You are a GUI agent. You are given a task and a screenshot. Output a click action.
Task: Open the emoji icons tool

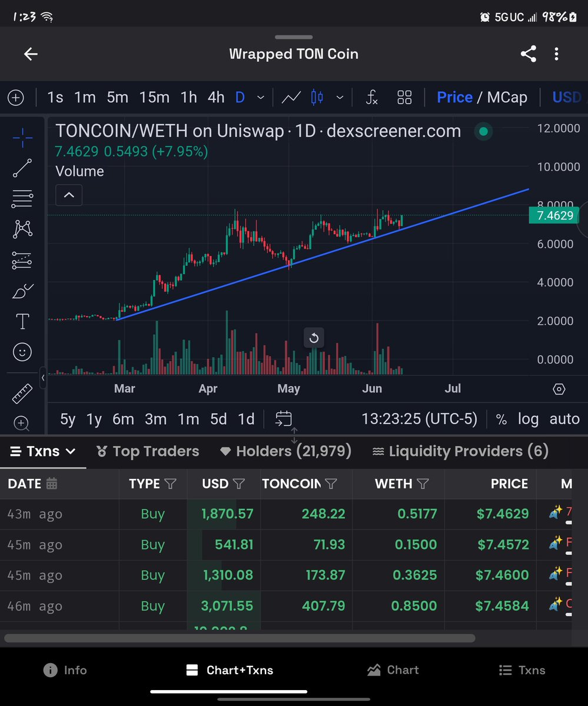click(22, 352)
